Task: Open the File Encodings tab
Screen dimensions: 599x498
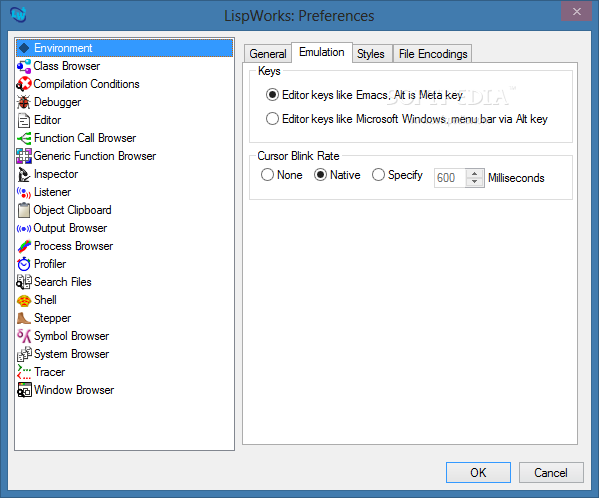Action: coord(433,54)
